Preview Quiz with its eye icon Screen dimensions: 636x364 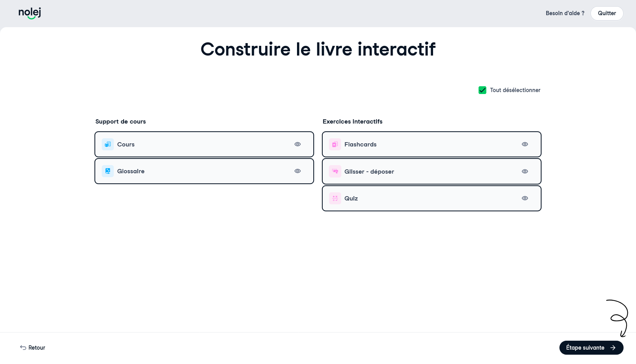pos(525,198)
